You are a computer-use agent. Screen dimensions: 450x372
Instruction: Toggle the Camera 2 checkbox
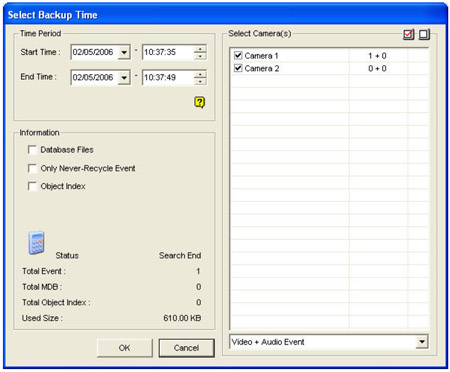[238, 68]
